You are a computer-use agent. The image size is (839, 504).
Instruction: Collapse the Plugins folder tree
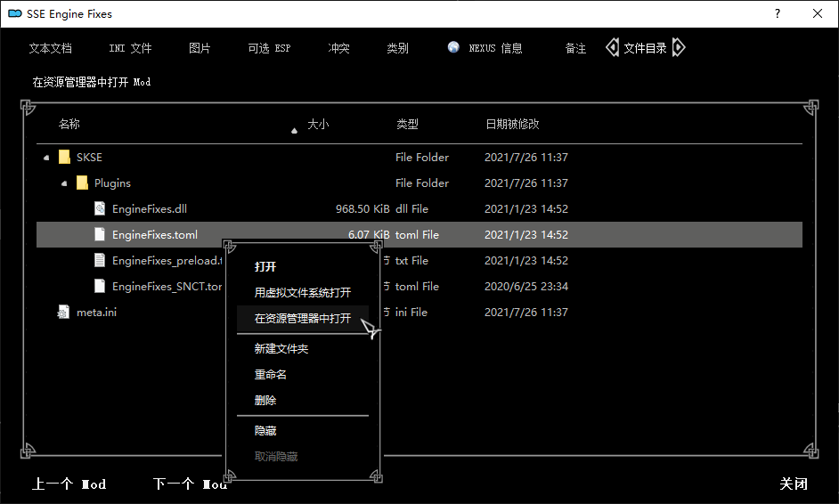pyautogui.click(x=64, y=183)
